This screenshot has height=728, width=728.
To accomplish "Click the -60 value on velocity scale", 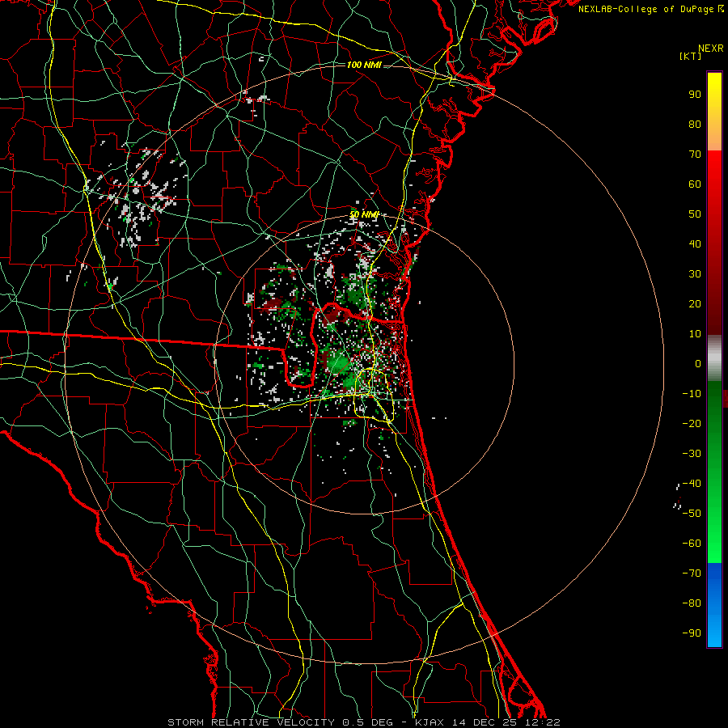I will click(692, 544).
